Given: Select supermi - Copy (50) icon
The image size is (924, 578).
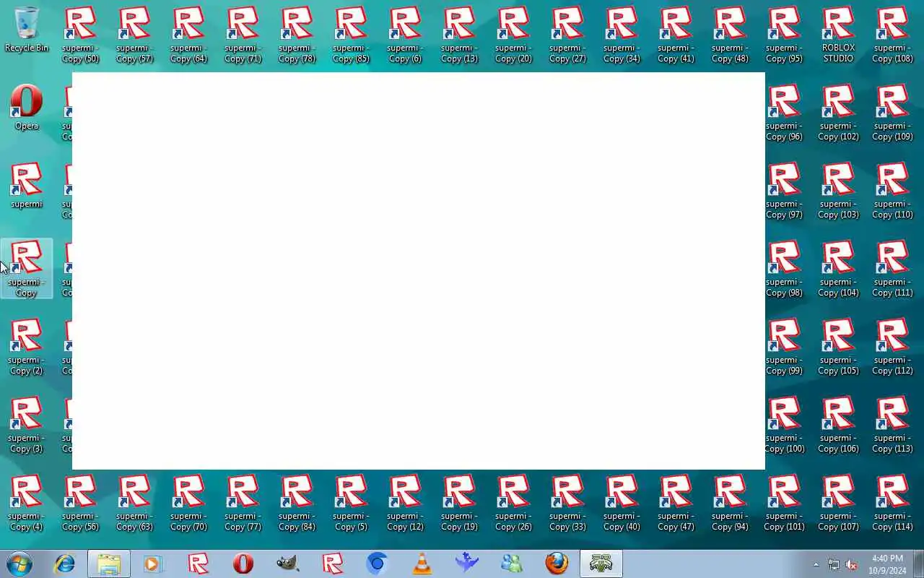Looking at the screenshot, I should pyautogui.click(x=80, y=35).
